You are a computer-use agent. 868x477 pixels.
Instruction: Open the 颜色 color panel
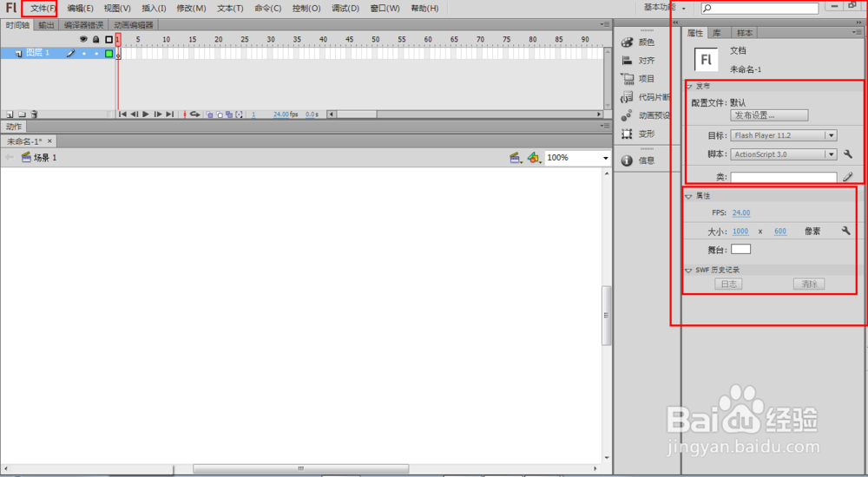[x=638, y=42]
